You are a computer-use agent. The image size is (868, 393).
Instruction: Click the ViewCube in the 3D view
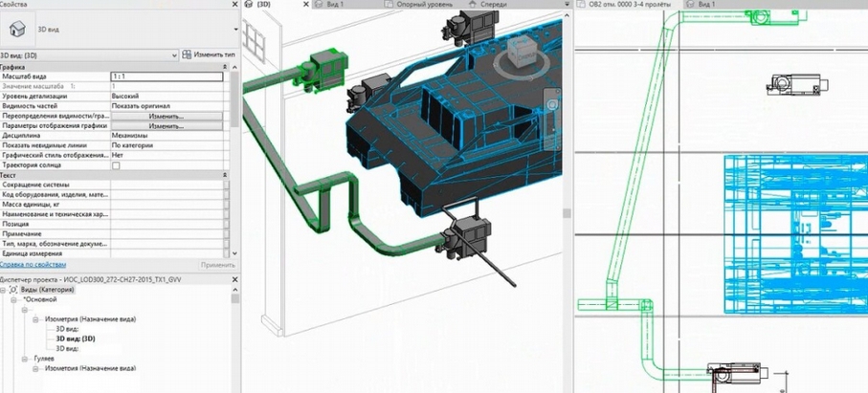[520, 52]
